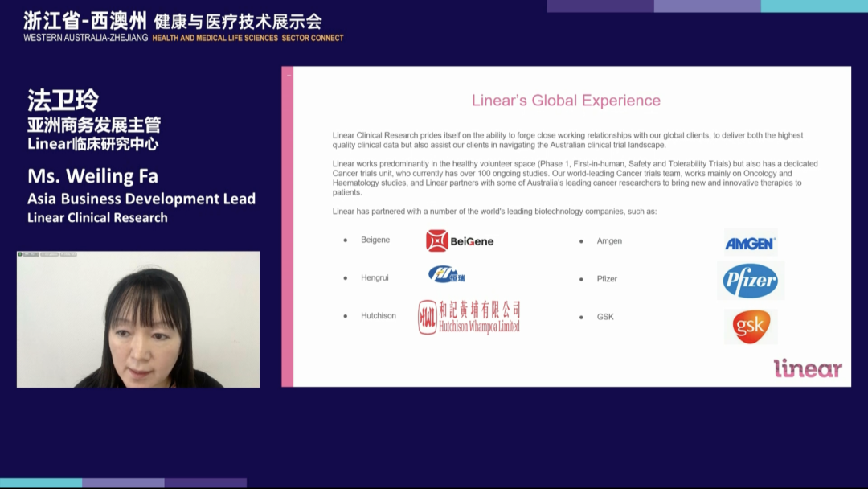Select the "Hutchison" bullet text

pos(379,315)
